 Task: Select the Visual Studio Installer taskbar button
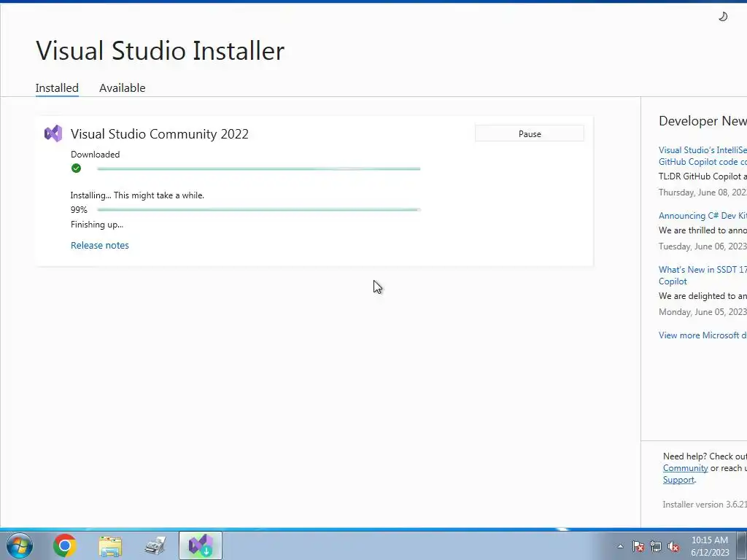[201, 545]
